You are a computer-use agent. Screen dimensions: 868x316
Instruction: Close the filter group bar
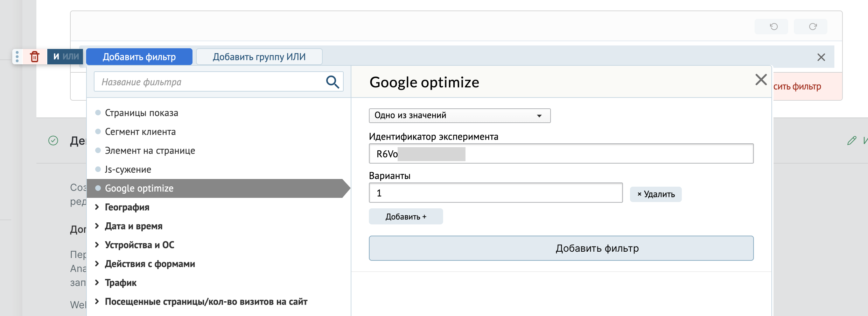821,57
